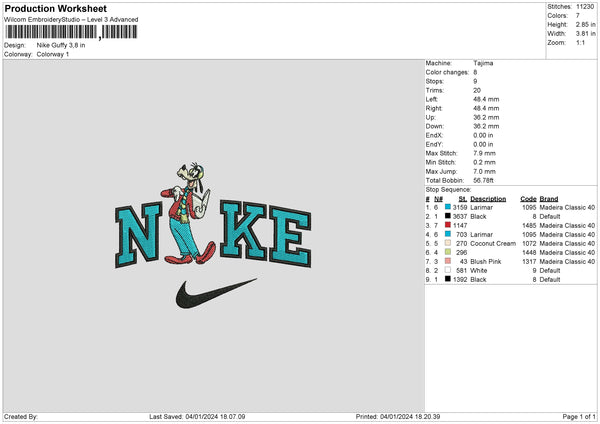Click the Description column header

pyautogui.click(x=488, y=199)
